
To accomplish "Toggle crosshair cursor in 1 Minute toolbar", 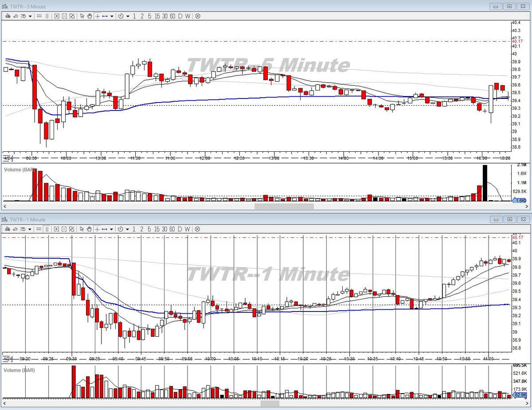I will coord(97,229).
